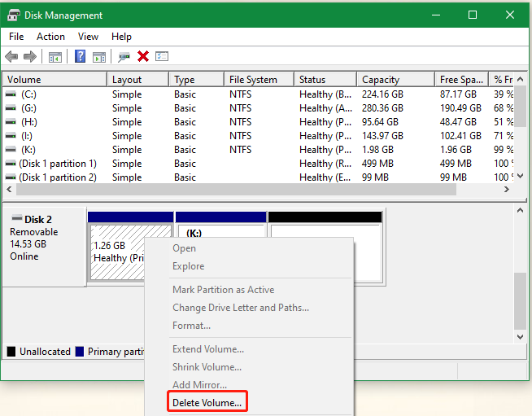Sort by the File System column header
532x416 pixels.
coord(259,80)
